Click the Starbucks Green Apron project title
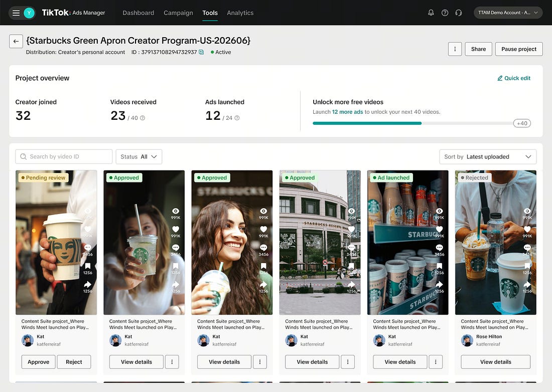The image size is (552, 392). (x=139, y=41)
